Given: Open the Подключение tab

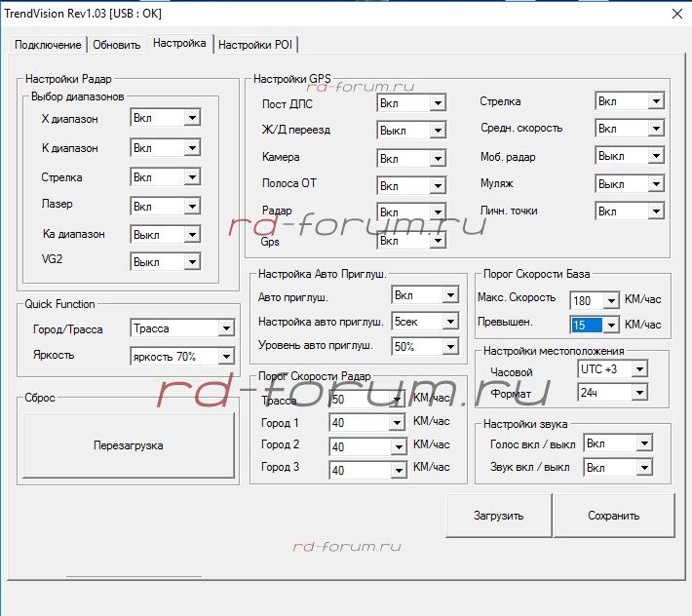Looking at the screenshot, I should [49, 45].
